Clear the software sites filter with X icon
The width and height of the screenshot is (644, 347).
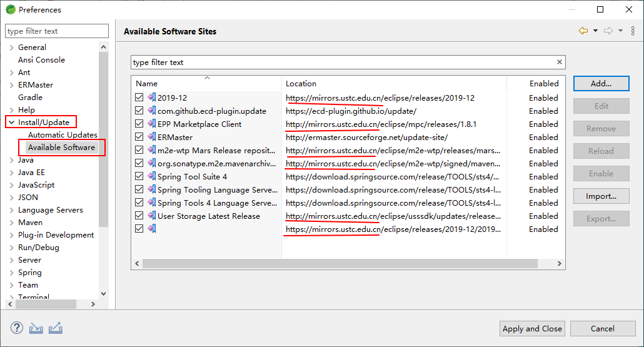coord(560,62)
